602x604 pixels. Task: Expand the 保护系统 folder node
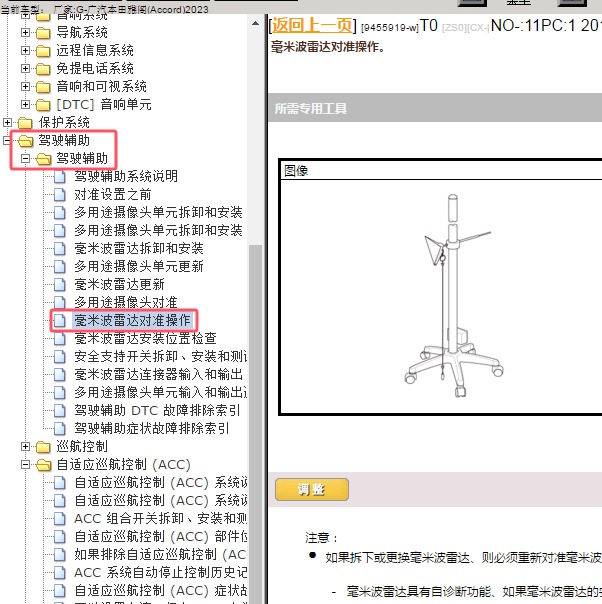point(9,122)
